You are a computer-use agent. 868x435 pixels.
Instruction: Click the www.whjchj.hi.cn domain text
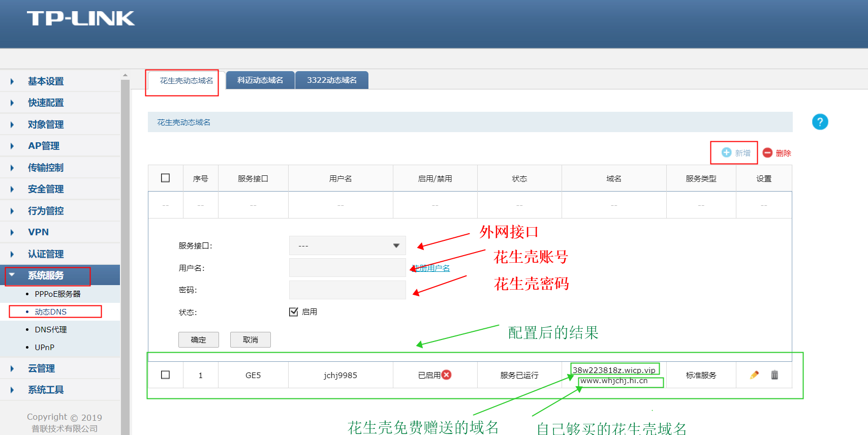[614, 381]
